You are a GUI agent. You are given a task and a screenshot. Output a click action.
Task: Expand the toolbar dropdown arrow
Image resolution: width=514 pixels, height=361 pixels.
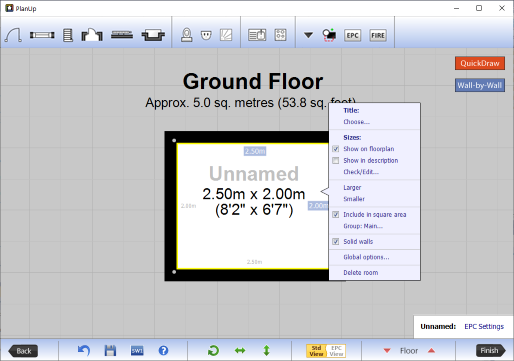coord(308,35)
